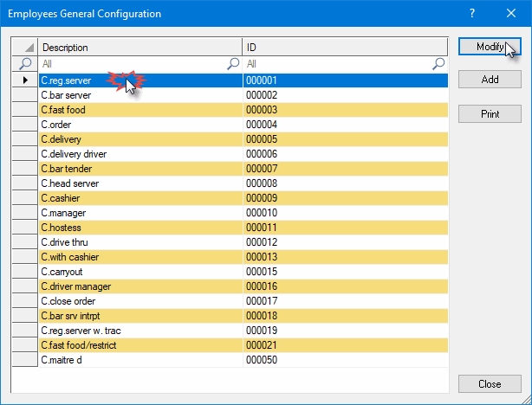Screen dimensions: 532x405
Task: Sort by the Description column header
Action: click(139, 48)
